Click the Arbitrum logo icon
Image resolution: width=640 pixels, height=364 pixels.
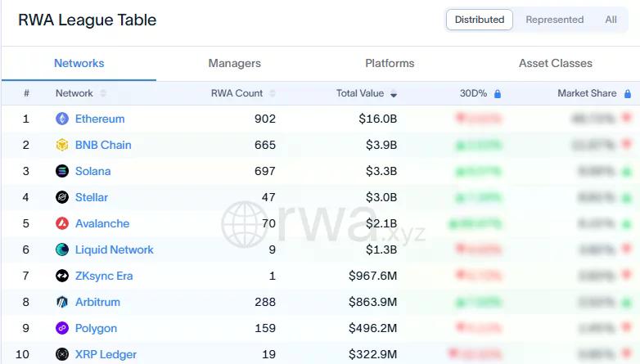[62, 302]
